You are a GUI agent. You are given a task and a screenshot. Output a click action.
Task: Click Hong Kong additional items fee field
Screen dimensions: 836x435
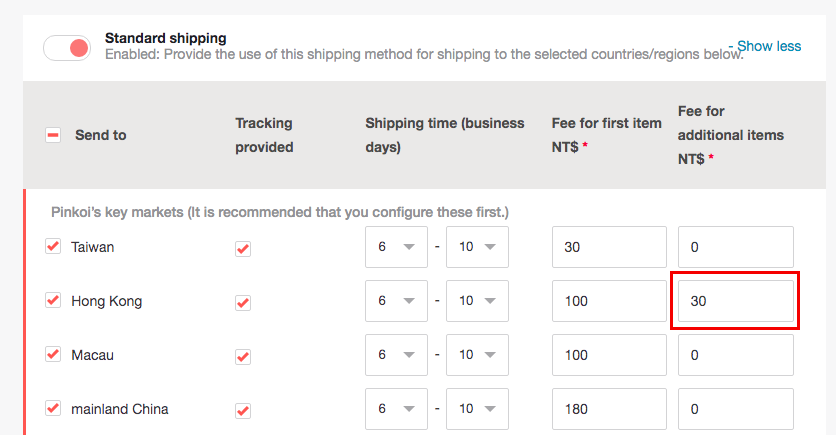(735, 301)
